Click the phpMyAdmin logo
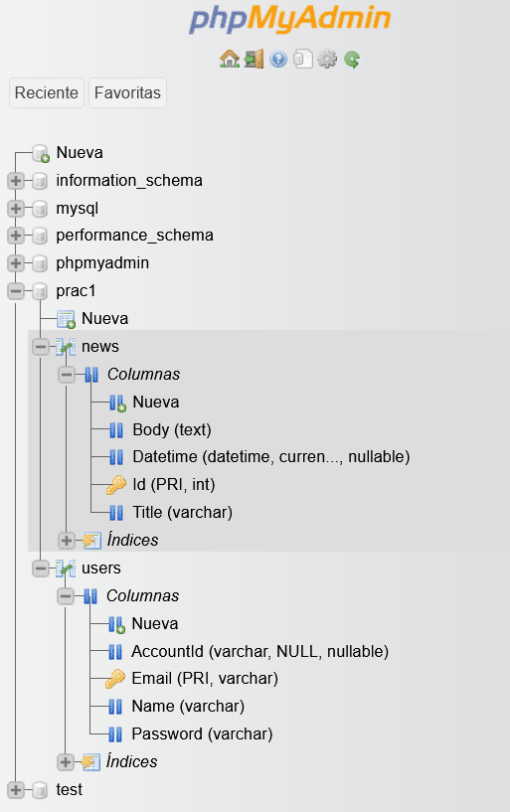Screen dimensions: 510x812 tap(290, 20)
